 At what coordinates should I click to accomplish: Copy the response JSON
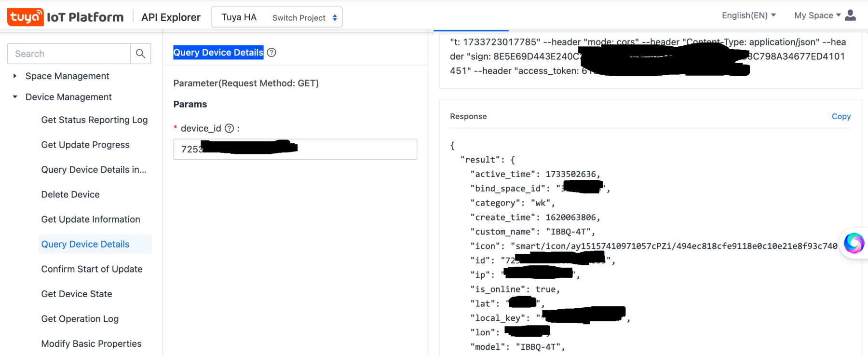tap(841, 116)
